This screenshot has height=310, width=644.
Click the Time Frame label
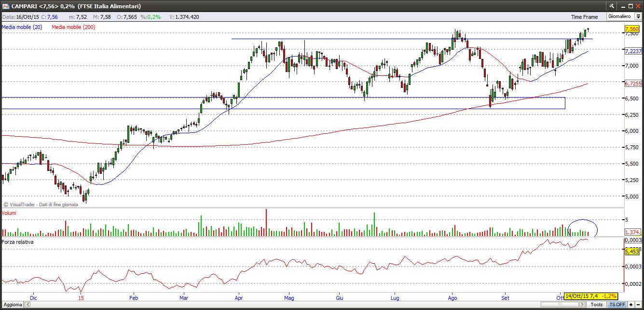pos(584,17)
